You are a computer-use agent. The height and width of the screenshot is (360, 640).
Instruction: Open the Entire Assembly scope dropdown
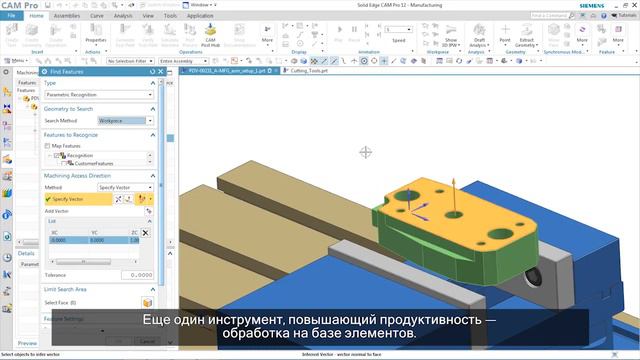click(x=183, y=61)
